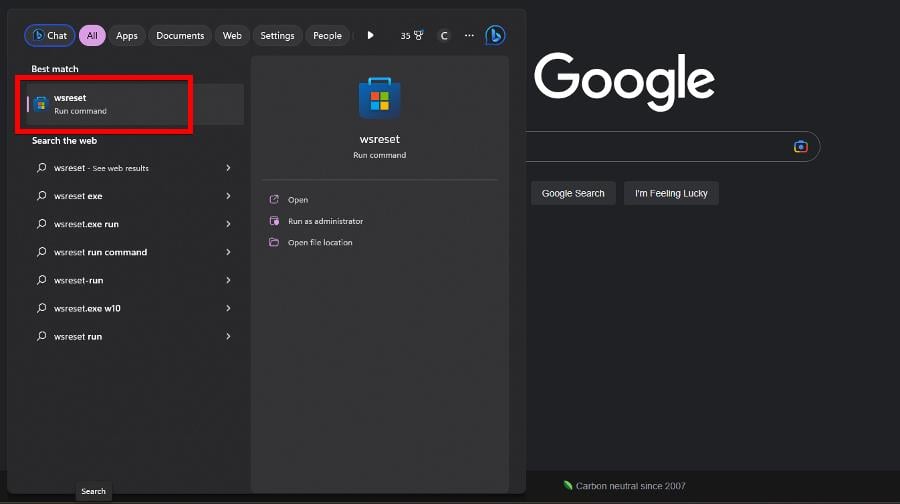Expand chevron for 'wsreset.exe w10'
This screenshot has width=900, height=504.
228,308
